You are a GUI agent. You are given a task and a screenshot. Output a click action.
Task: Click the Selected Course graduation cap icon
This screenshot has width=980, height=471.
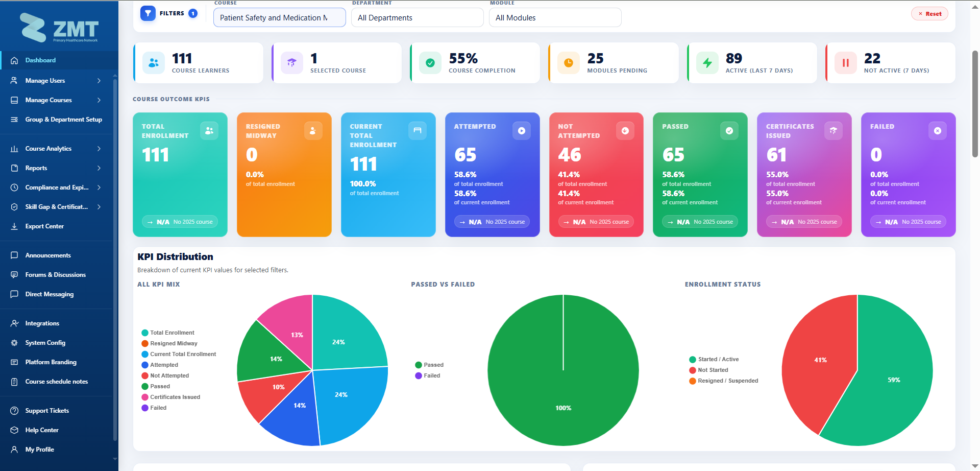(x=291, y=63)
